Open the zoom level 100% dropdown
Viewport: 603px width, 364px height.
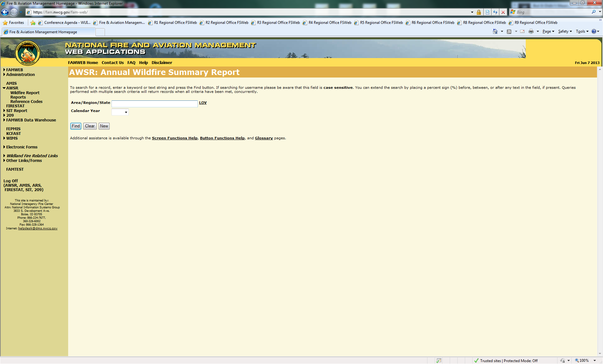tap(595, 361)
